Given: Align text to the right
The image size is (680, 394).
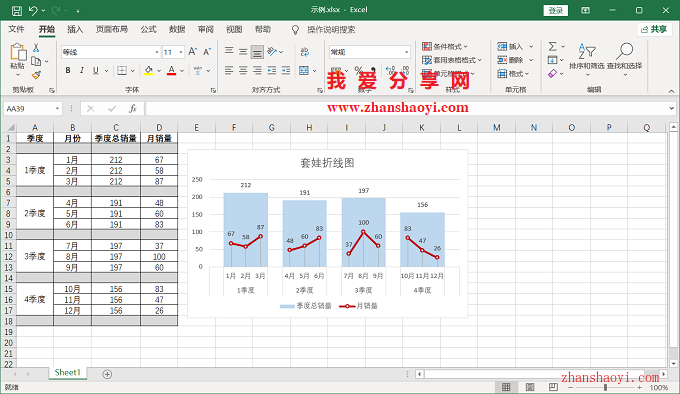Looking at the screenshot, I should tap(257, 70).
